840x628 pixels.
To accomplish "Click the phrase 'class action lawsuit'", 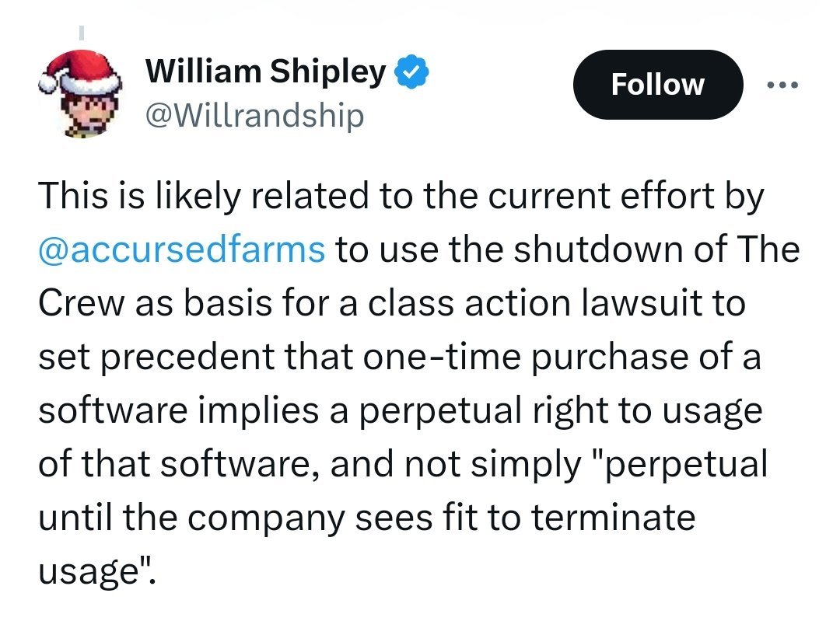I will (x=534, y=303).
